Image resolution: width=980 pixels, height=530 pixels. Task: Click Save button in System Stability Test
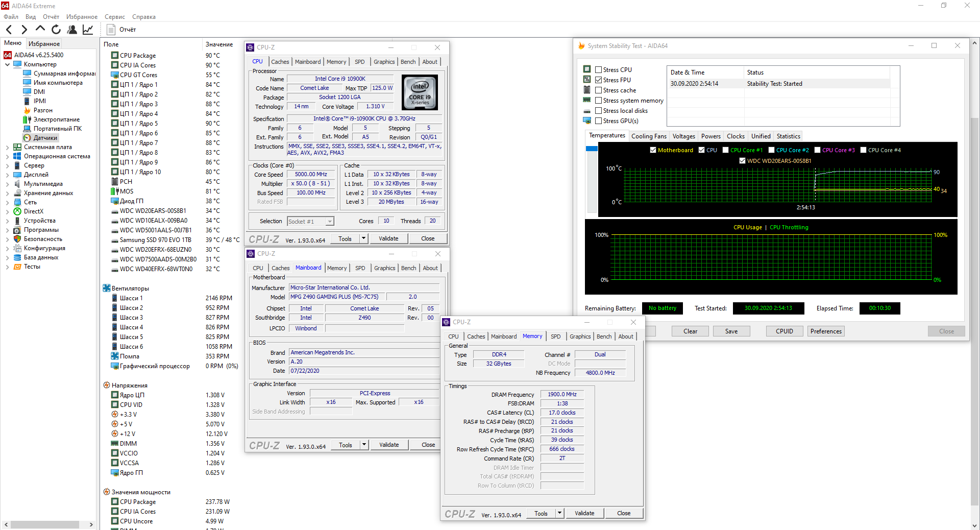coord(731,331)
